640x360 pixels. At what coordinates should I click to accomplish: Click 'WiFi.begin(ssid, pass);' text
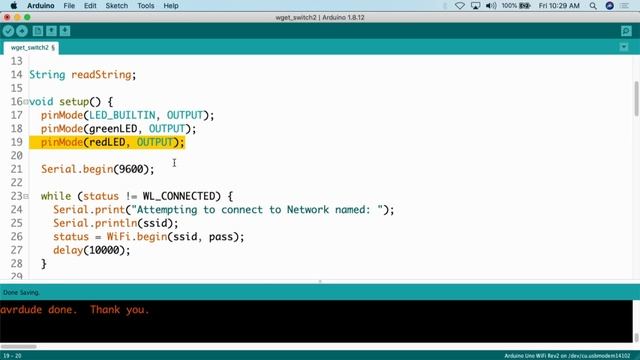(x=176, y=237)
